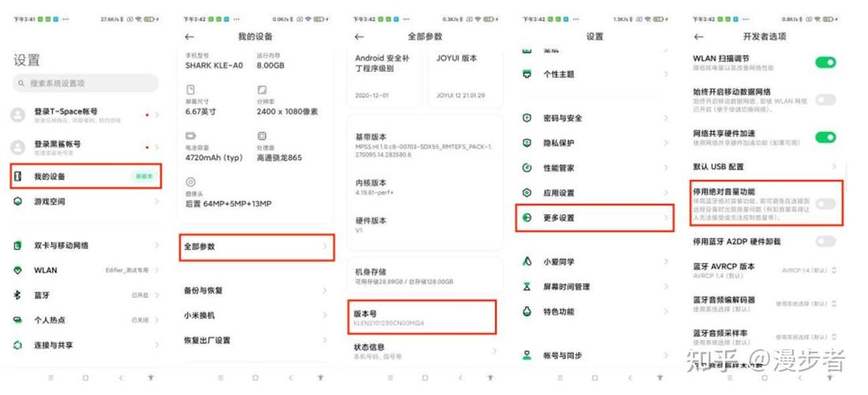Screen dimensions: 868x395
Task: Open 双卡与移动网络 settings entry
Action: [x=86, y=246]
